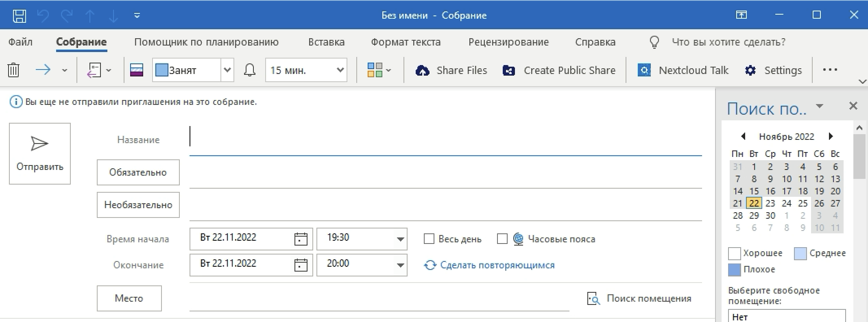Screen dimensions: 868x322
Task: Click the invitations-not-sent info icon
Action: pyautogui.click(x=16, y=102)
